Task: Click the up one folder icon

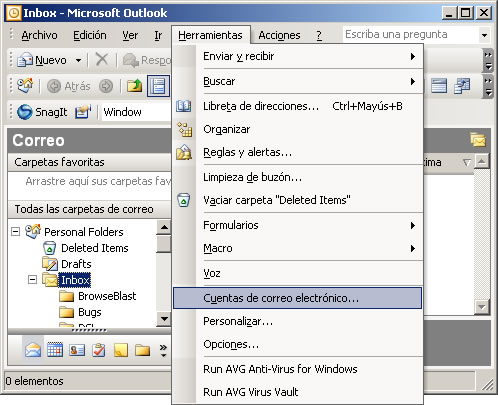Action: [x=134, y=86]
